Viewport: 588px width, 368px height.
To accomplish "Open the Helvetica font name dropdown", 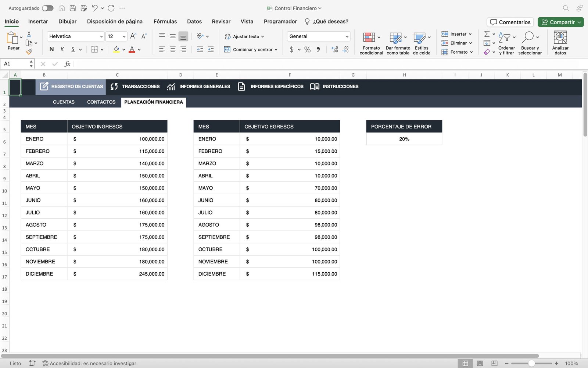I will point(101,36).
